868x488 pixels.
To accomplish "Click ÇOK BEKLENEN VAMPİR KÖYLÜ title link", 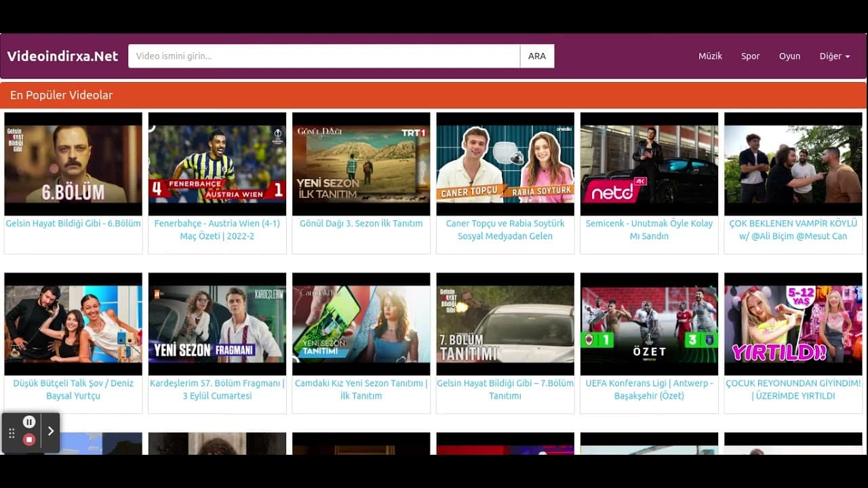I will coord(793,230).
